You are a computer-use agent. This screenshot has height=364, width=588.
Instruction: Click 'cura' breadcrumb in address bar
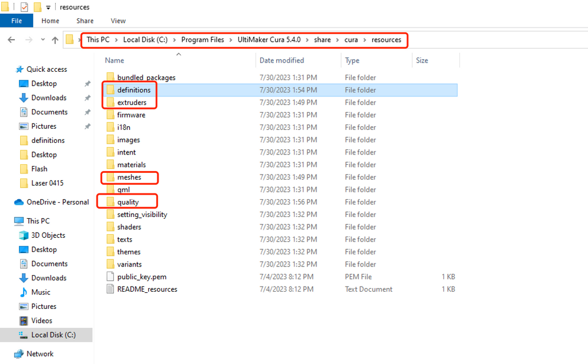tap(351, 40)
